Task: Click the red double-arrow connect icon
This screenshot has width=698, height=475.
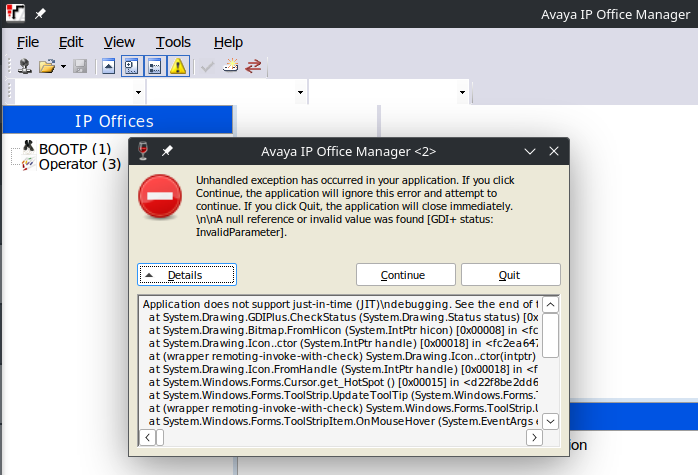Action: pos(253,66)
